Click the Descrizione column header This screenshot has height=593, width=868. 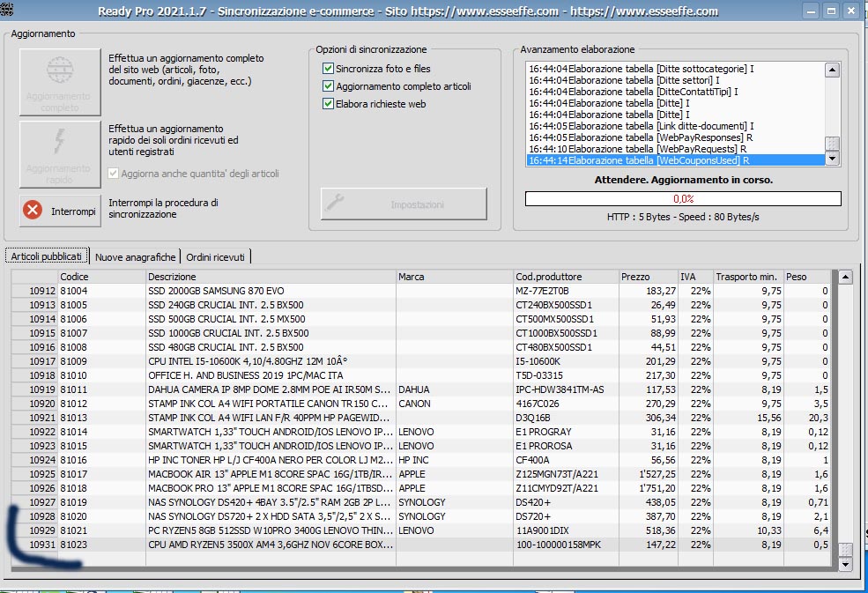click(x=271, y=277)
